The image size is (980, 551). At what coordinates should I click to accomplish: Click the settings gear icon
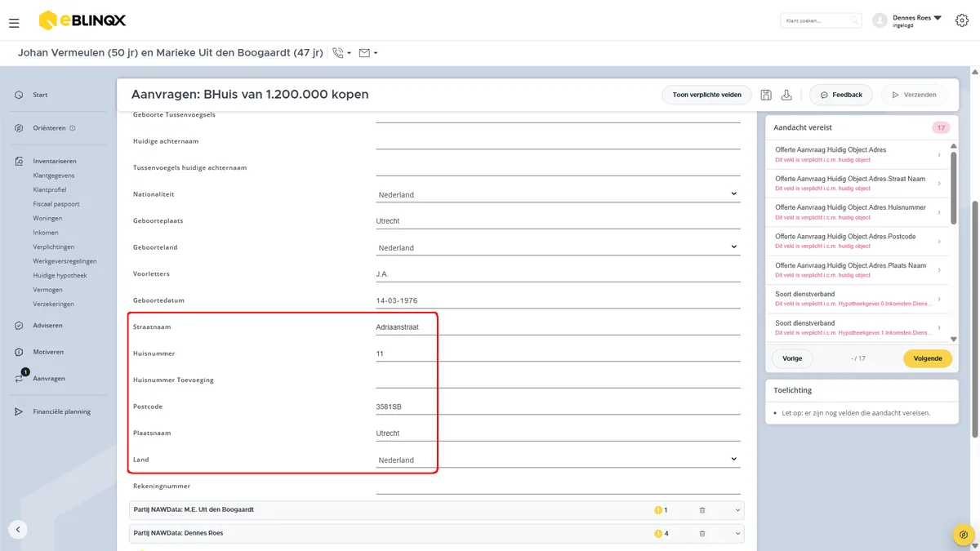pyautogui.click(x=962, y=20)
